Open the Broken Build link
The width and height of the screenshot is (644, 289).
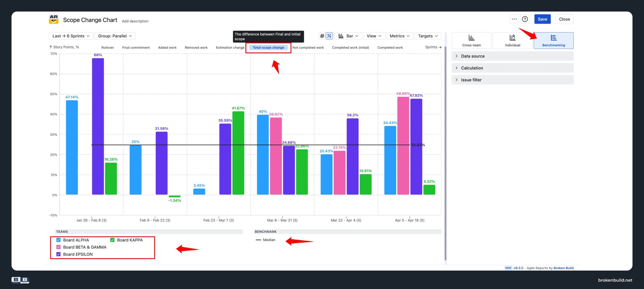coord(563,268)
